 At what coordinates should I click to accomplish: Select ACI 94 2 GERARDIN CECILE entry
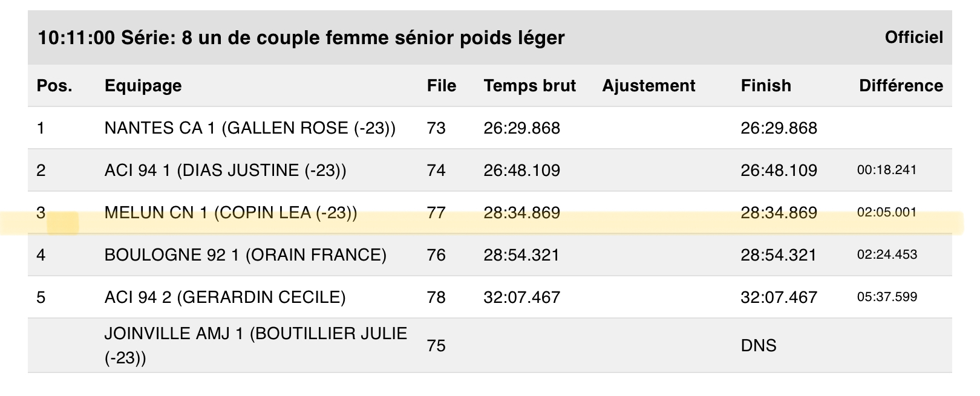[225, 297]
